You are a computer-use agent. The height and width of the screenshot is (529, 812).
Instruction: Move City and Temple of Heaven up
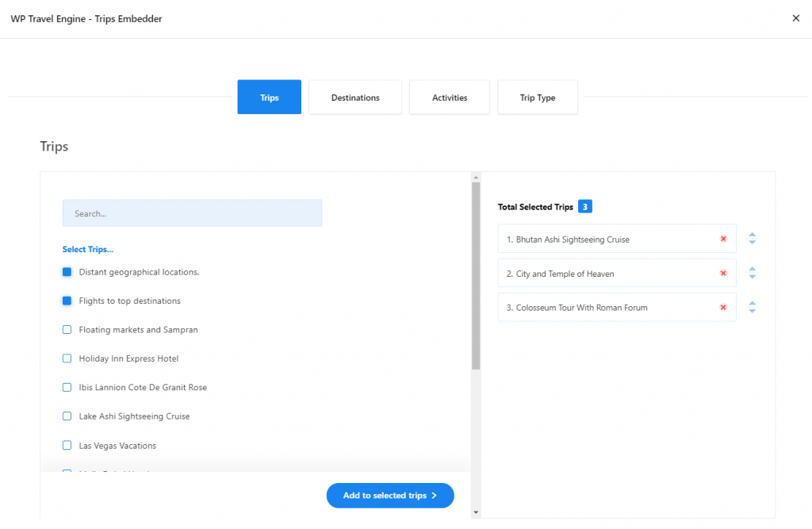pyautogui.click(x=752, y=269)
